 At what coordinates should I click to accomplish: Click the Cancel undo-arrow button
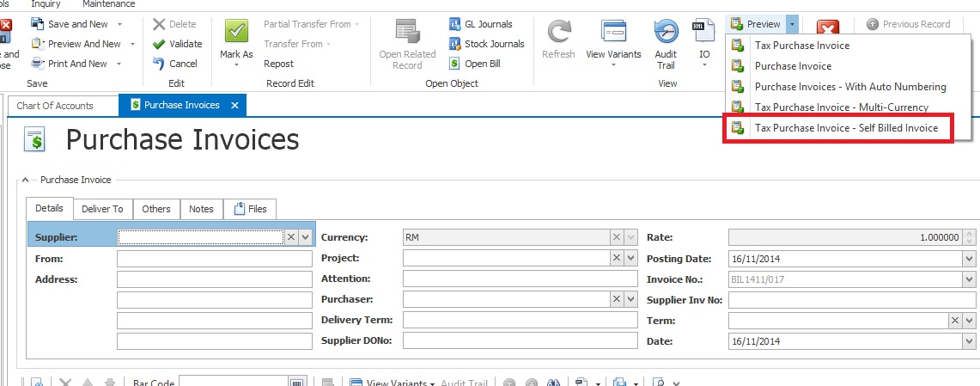coord(175,64)
